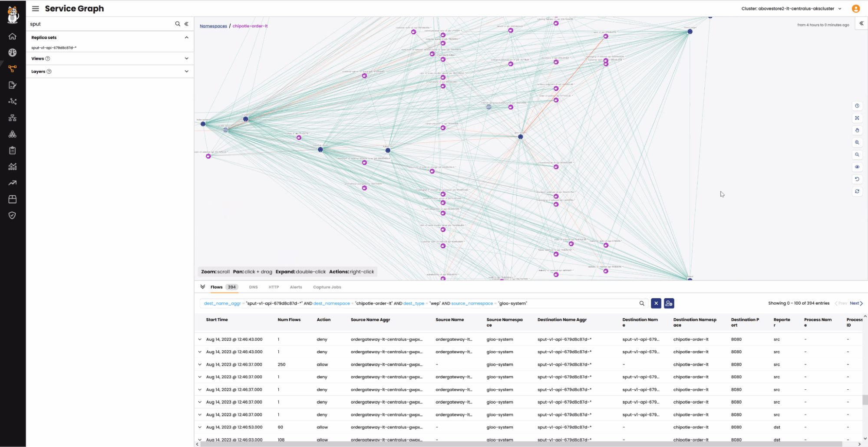The image size is (868, 447).
Task: Expand the Views section
Action: [x=187, y=58]
